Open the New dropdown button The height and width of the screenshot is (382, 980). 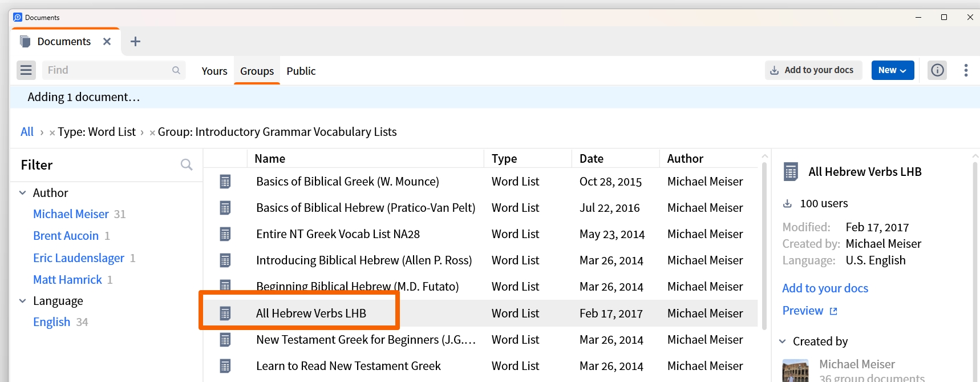pos(892,70)
